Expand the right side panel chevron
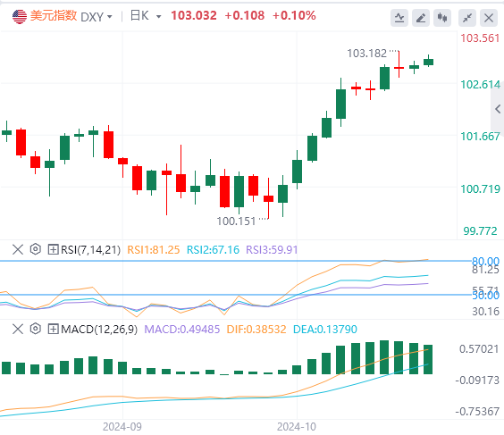Viewport: 504px width, 435px height. 498,109
